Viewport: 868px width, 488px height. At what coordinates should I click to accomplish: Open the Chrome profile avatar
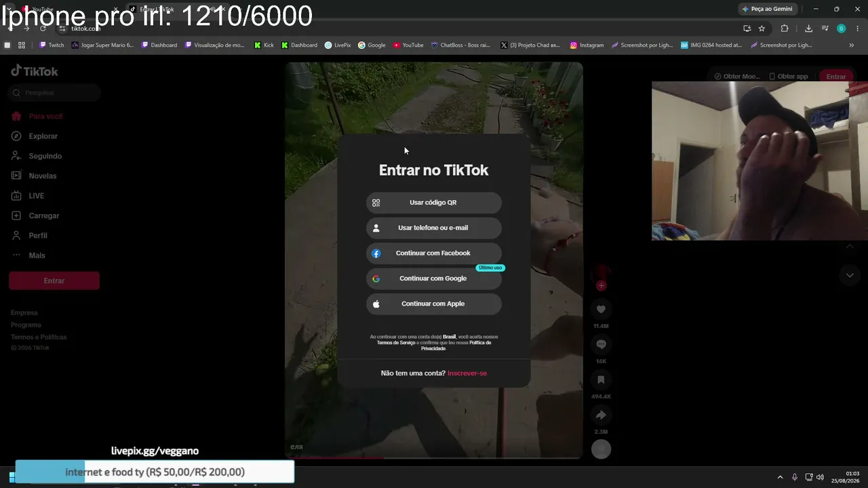click(841, 28)
